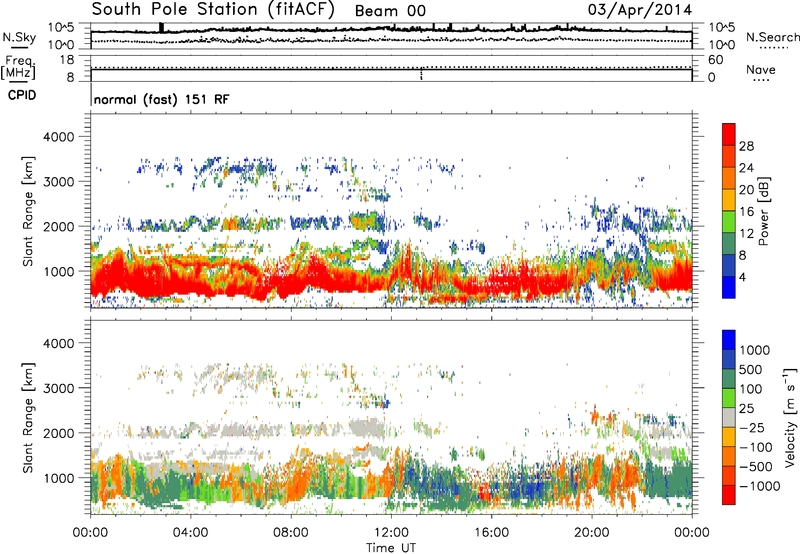Click the velocity panel 'Slant Range [km]' axis title
This screenshot has height=554, width=800.
pyautogui.click(x=28, y=418)
